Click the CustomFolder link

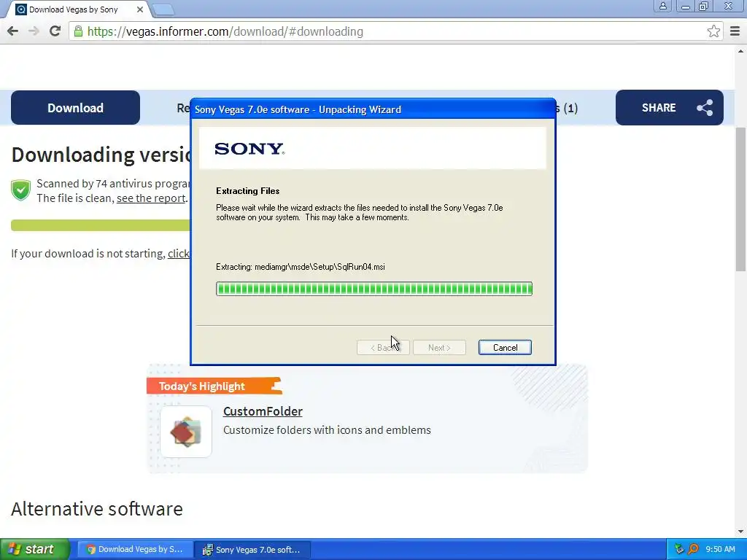click(263, 411)
